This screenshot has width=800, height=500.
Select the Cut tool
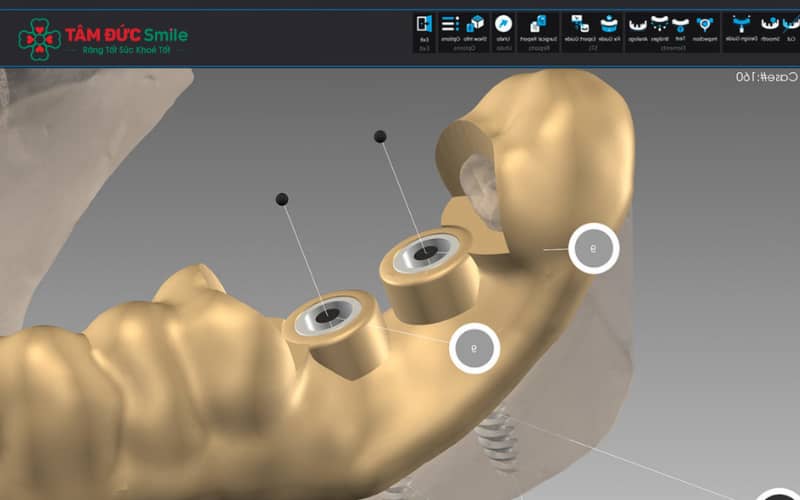tap(792, 28)
